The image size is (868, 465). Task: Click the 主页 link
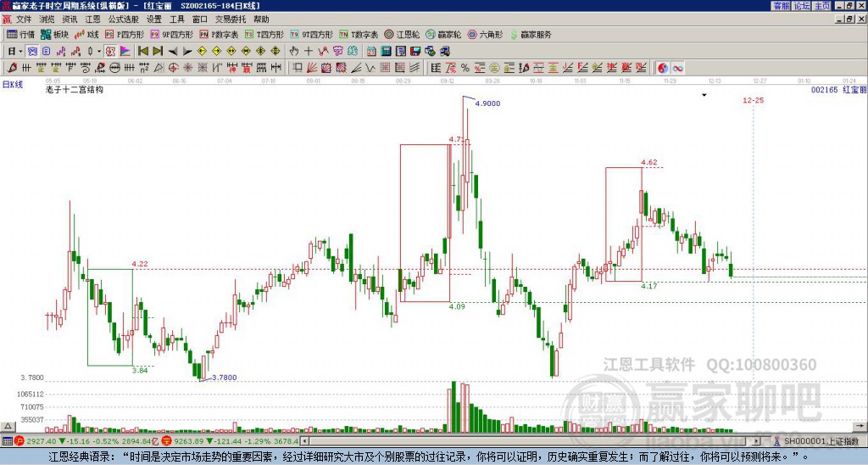[821, 6]
